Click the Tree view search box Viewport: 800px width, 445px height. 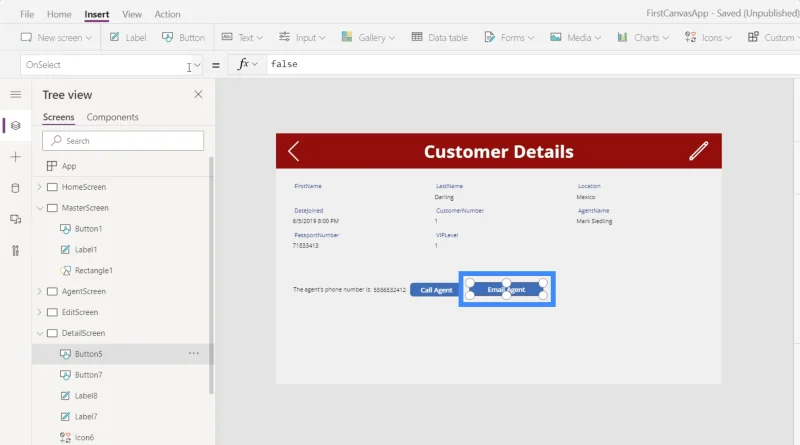point(123,141)
